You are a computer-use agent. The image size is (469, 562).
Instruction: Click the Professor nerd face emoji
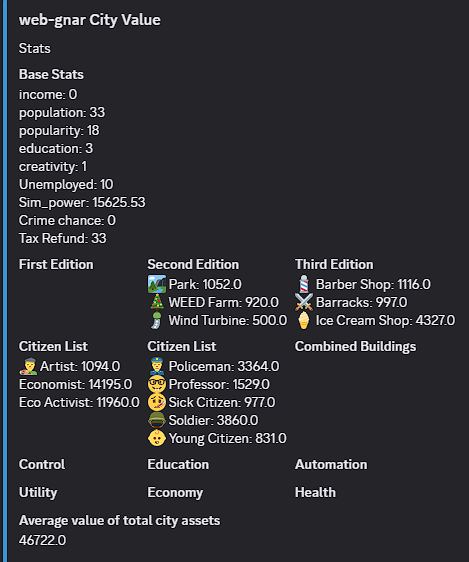[x=157, y=384]
